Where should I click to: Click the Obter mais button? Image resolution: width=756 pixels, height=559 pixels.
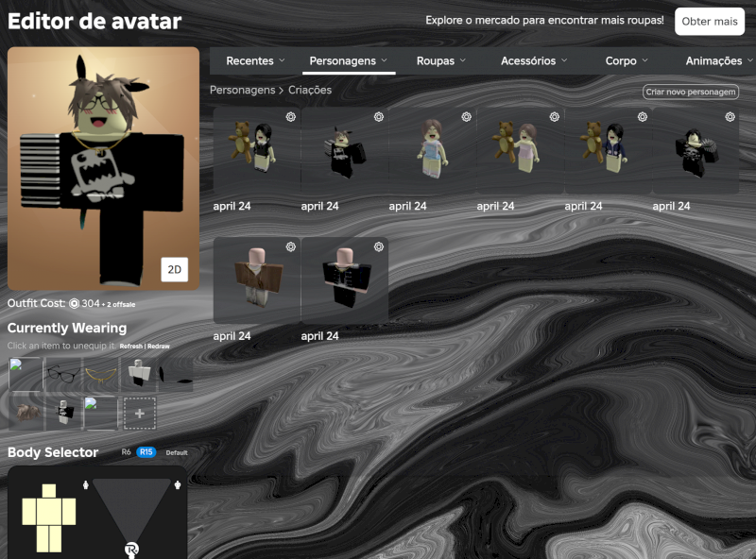tap(710, 21)
